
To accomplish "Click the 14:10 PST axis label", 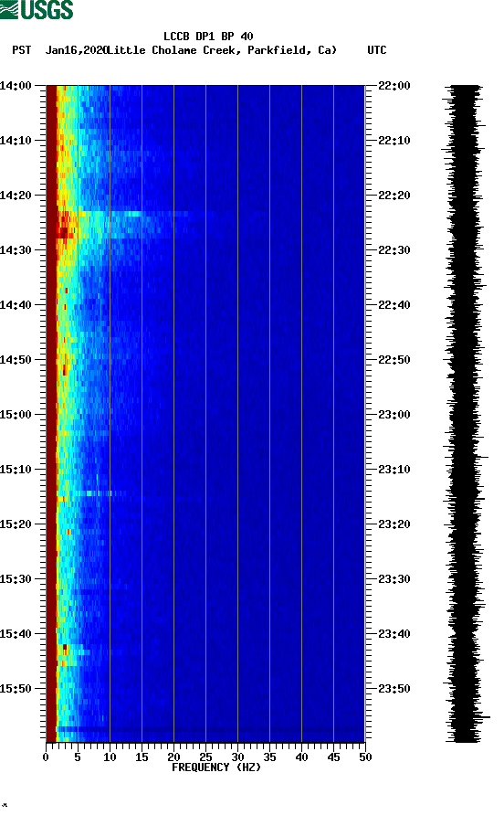I will click(x=16, y=141).
